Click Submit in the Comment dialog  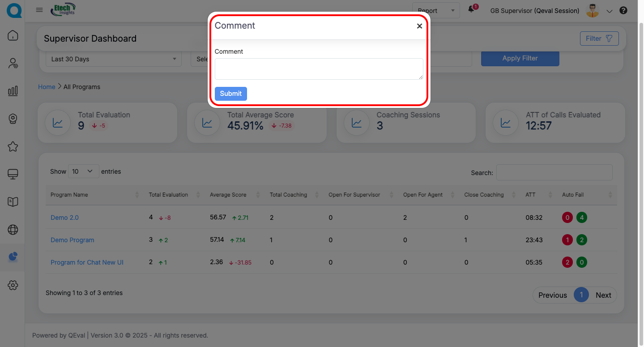pos(230,94)
